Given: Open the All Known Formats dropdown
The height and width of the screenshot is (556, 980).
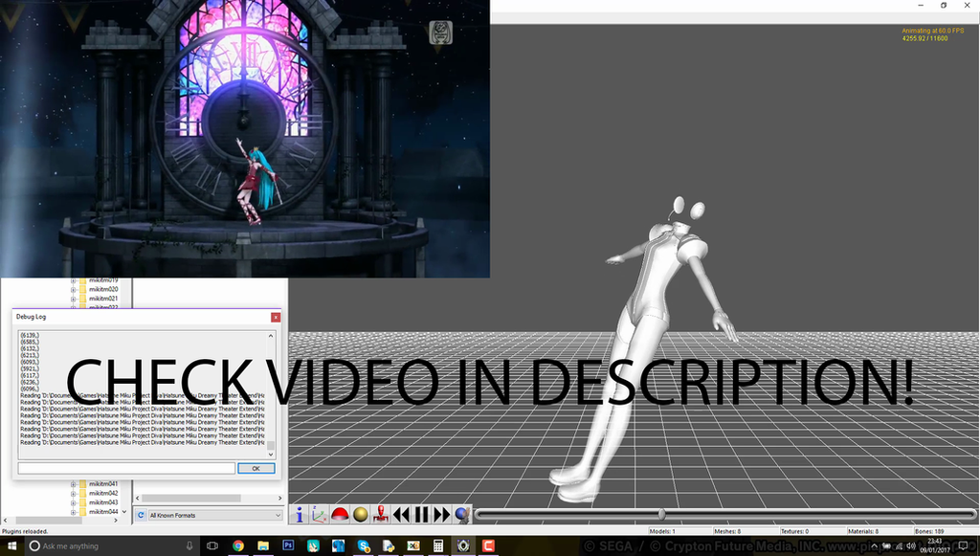Looking at the screenshot, I should pos(215,516).
